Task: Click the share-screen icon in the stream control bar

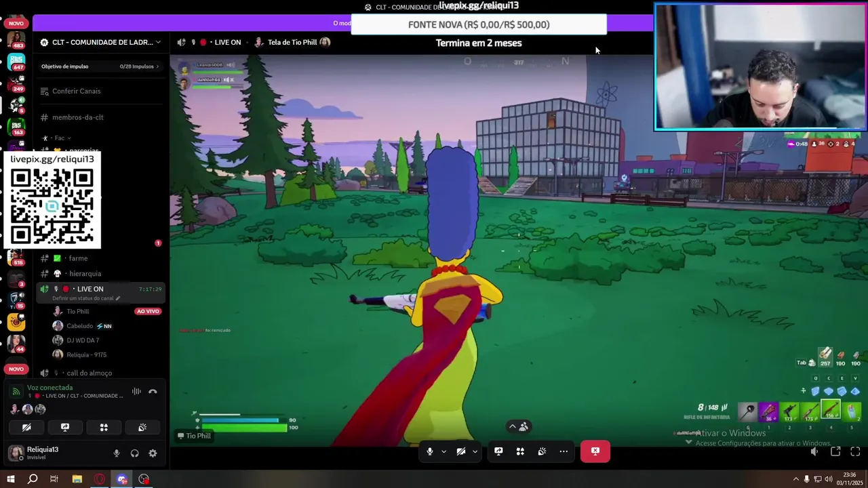Action: coord(498,451)
